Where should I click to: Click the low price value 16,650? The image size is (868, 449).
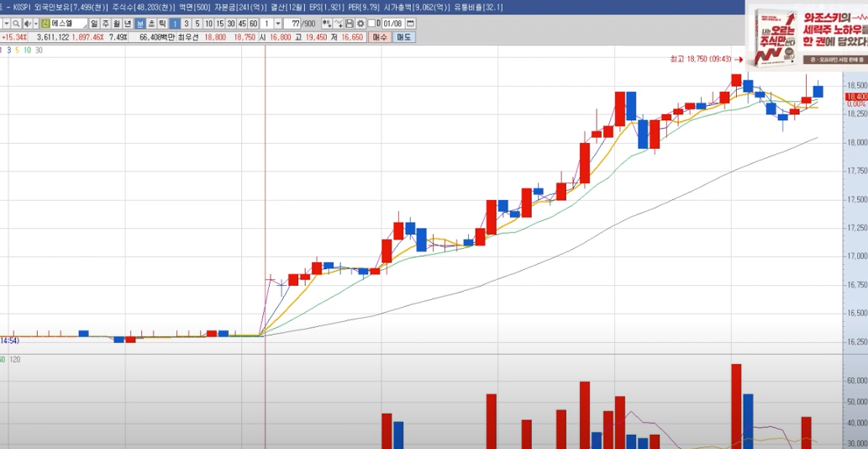(351, 37)
